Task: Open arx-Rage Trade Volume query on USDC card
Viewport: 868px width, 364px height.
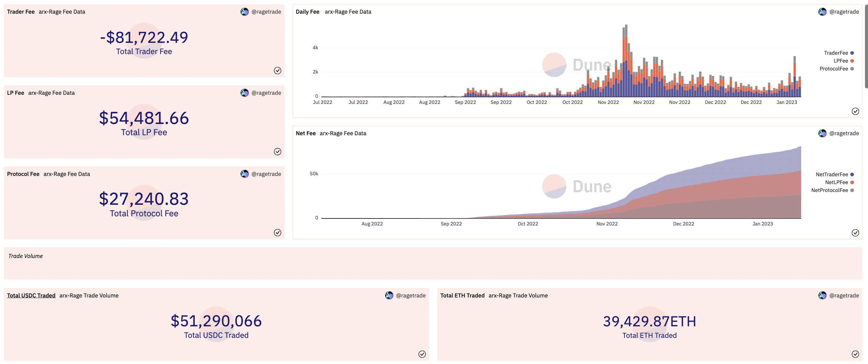Action: tap(89, 296)
